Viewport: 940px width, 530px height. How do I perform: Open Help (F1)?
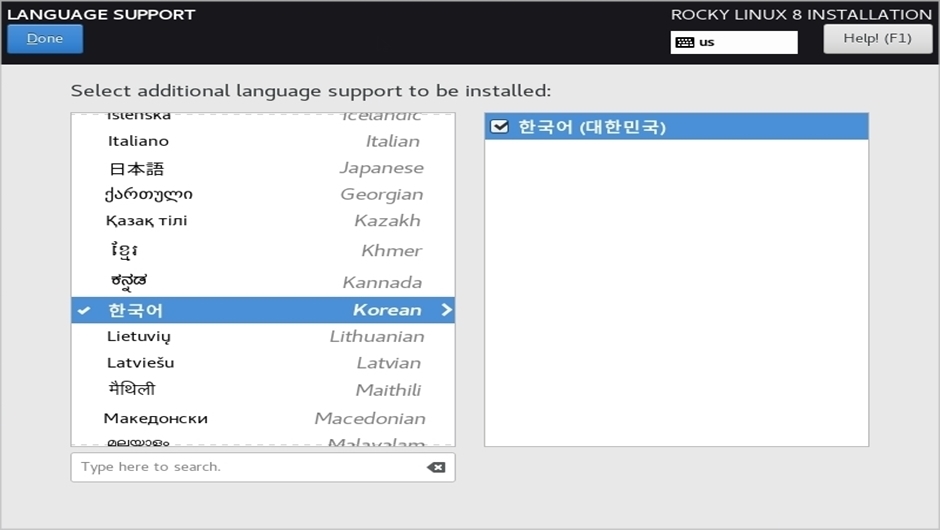[877, 39]
